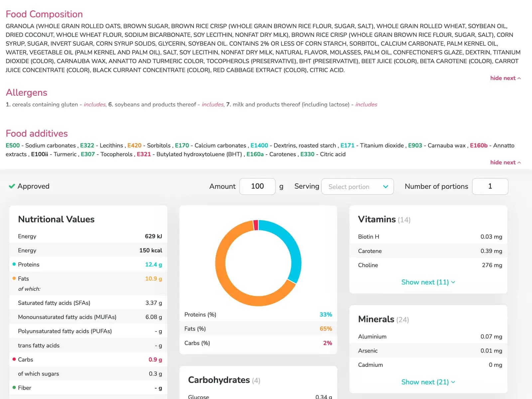
Task: Open the E321 BHT additive link
Action: click(144, 154)
